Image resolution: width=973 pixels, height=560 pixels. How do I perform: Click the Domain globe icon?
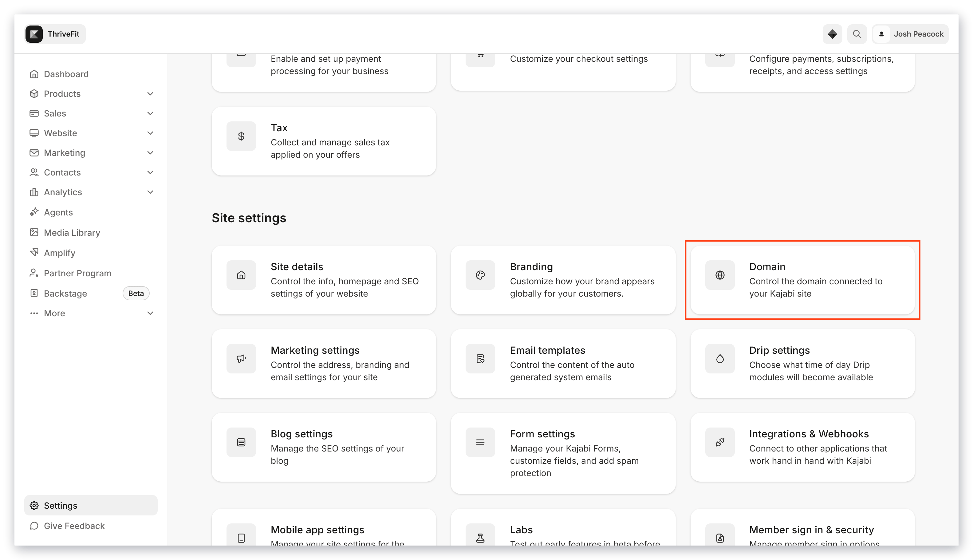720,275
